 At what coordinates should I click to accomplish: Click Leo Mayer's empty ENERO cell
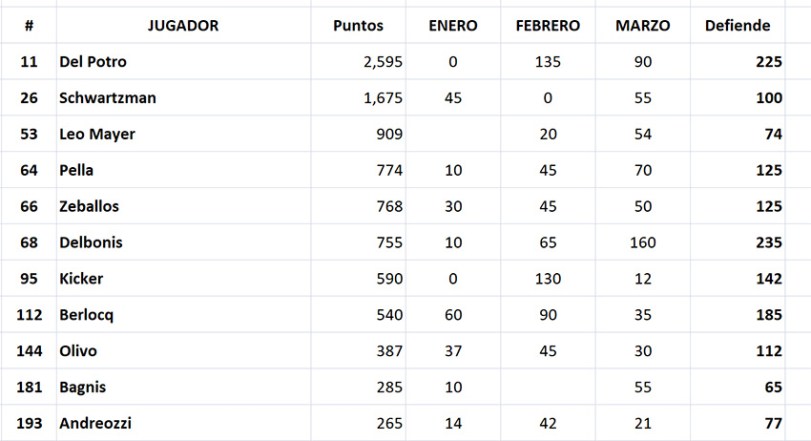(x=452, y=134)
